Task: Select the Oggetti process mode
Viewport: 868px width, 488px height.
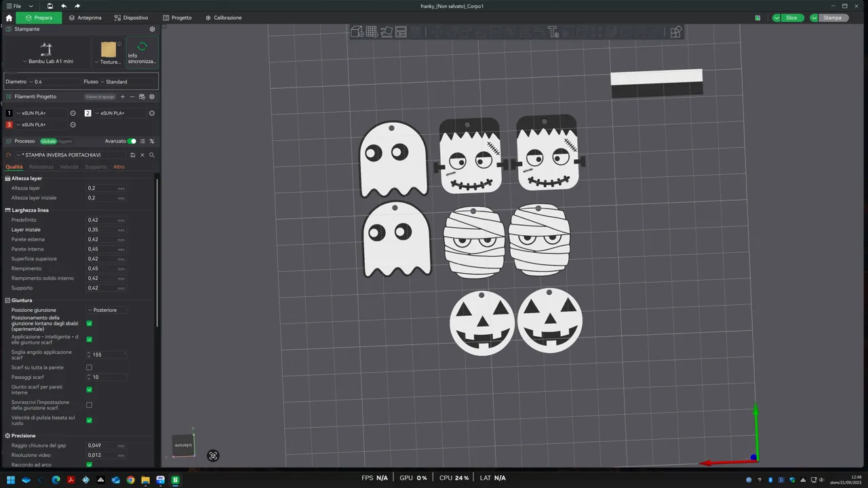Action: 64,141
